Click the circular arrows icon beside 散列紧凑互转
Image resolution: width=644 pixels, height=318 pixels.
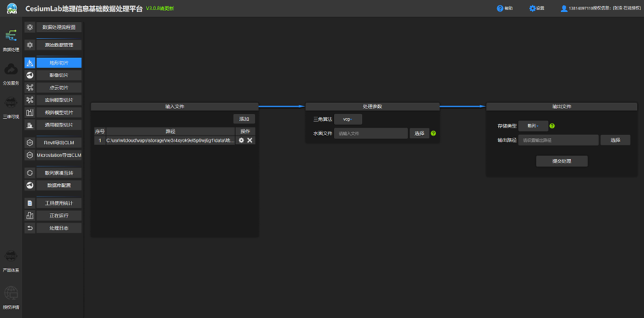29,173
